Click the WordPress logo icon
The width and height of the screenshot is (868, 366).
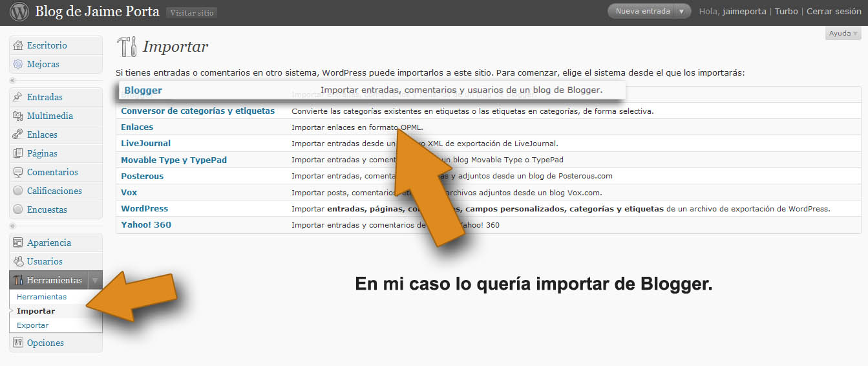point(19,12)
